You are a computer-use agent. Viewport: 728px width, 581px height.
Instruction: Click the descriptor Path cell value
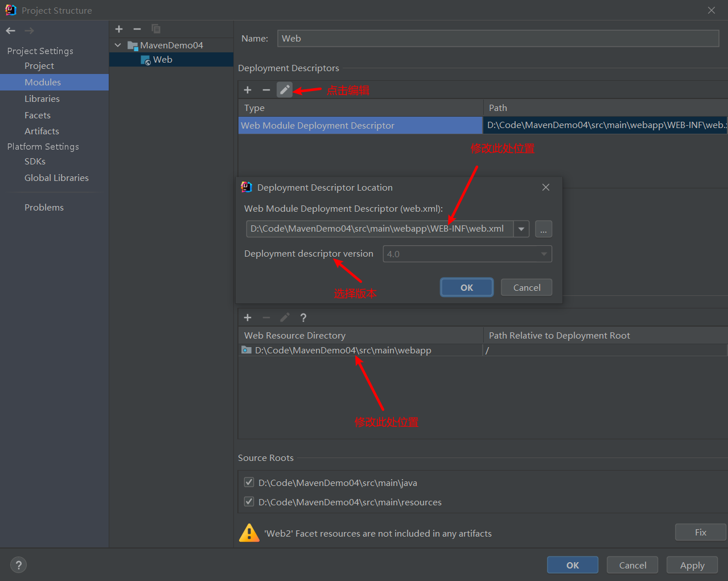606,125
